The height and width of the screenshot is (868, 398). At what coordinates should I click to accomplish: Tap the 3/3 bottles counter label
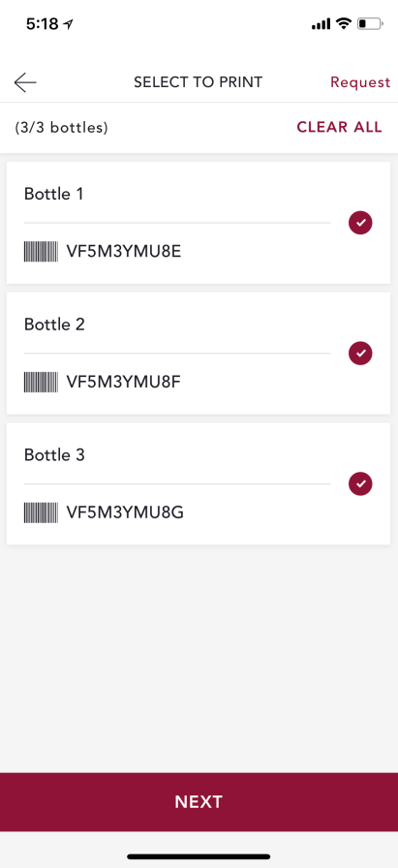[x=61, y=128]
